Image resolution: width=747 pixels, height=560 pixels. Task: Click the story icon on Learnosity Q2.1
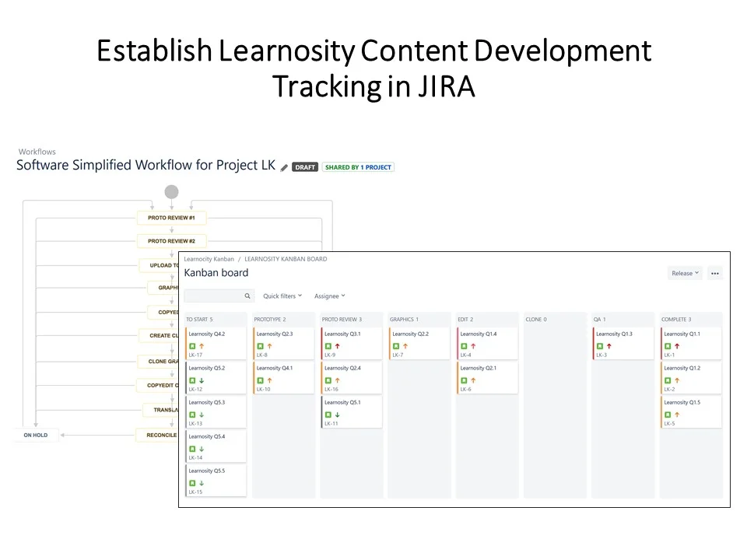coord(464,380)
